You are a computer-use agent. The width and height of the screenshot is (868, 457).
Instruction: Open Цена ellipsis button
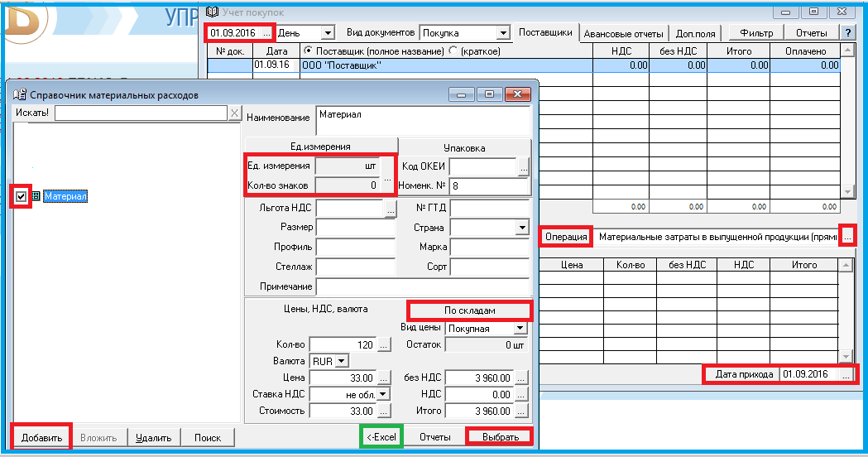[384, 378]
